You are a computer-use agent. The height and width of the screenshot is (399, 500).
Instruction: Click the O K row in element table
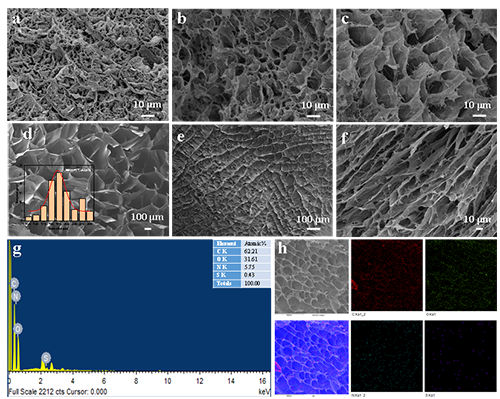tap(242, 260)
